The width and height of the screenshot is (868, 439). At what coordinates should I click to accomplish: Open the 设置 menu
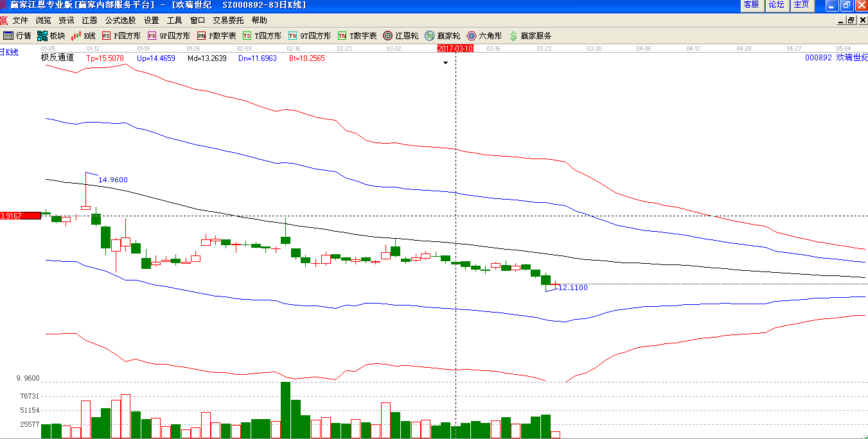point(152,21)
